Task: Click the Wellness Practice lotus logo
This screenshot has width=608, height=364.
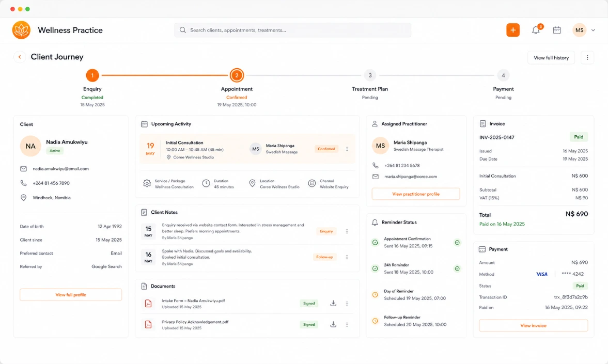Action: point(21,30)
